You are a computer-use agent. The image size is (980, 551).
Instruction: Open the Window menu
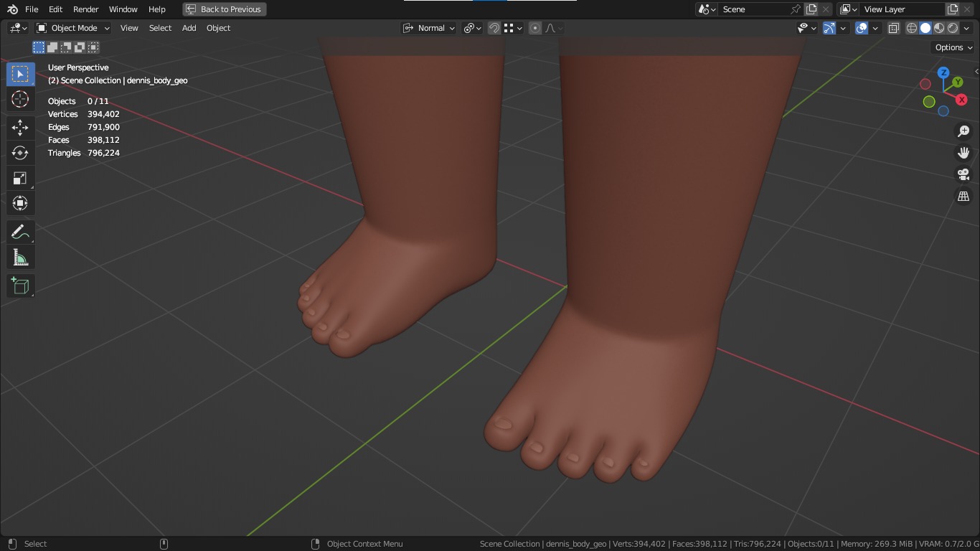123,9
